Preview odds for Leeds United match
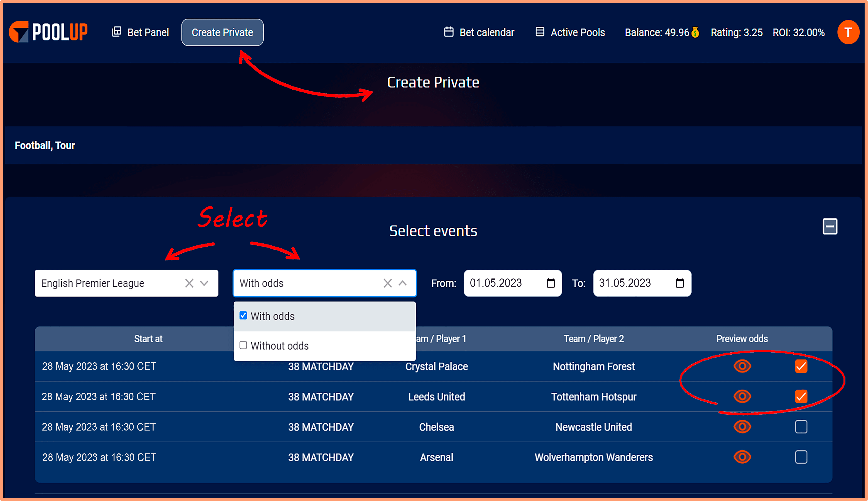 click(x=742, y=396)
